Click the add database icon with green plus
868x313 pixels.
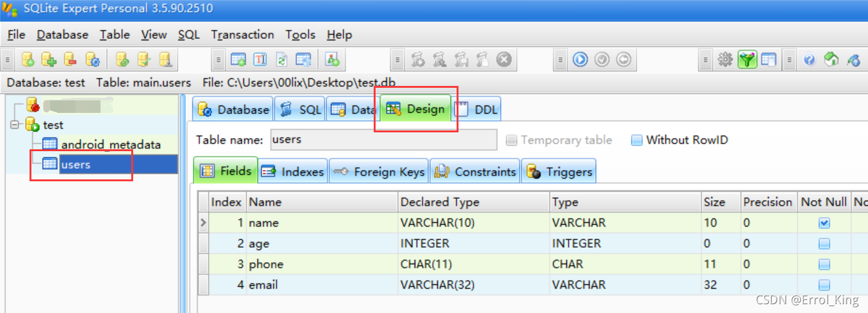(x=49, y=60)
